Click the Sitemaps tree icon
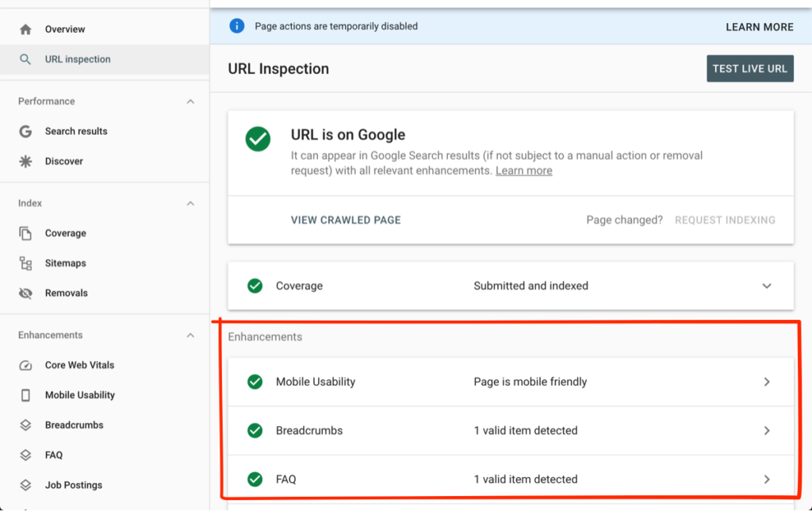Screen dimensions: 812x515 click(x=25, y=263)
